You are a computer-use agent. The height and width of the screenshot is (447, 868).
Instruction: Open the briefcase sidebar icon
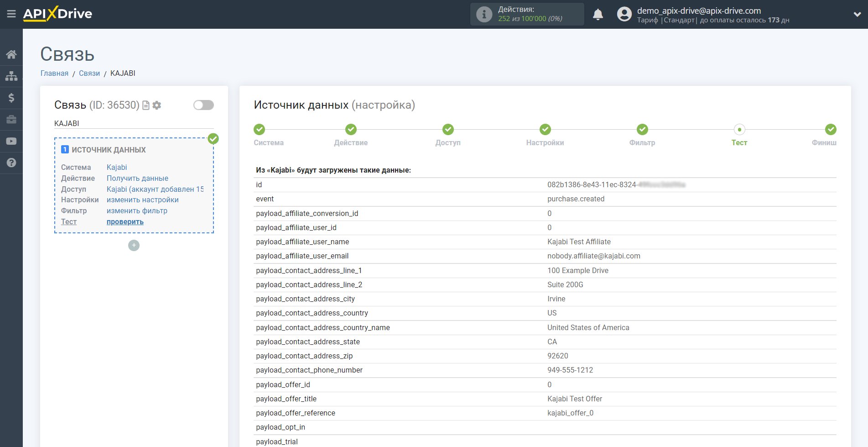point(11,120)
